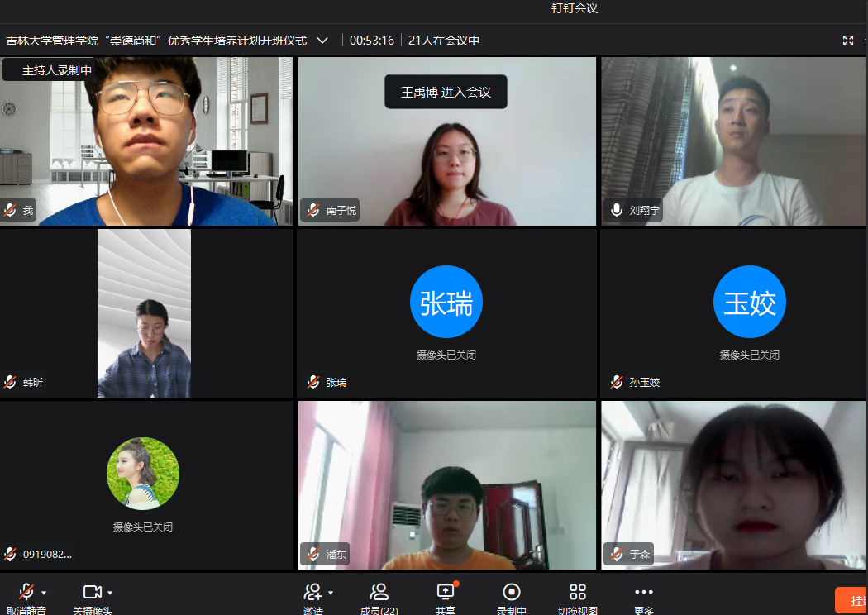Expand the microphone options arrow
This screenshot has height=615, width=868.
[x=44, y=593]
